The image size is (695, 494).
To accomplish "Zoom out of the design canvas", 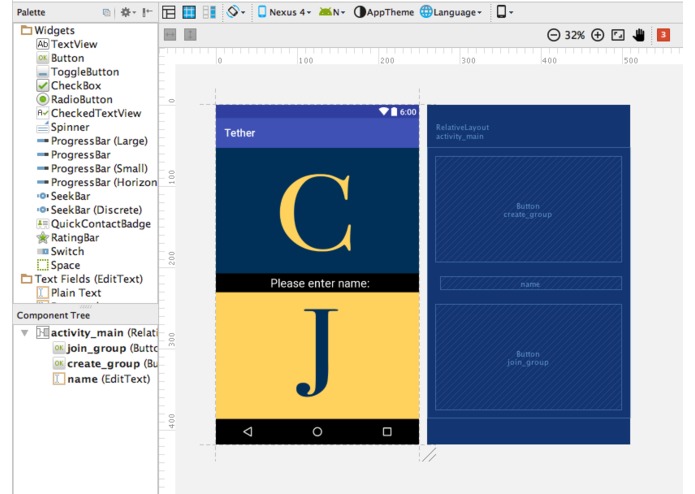I will tap(554, 35).
